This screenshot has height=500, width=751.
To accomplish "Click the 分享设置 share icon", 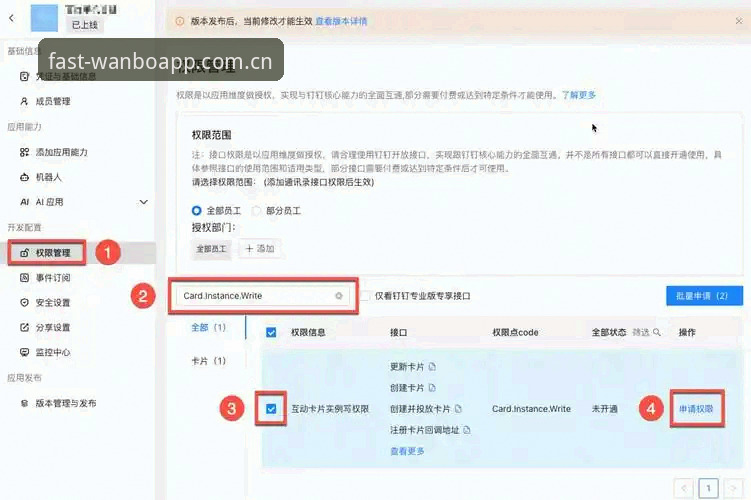I will [24, 328].
